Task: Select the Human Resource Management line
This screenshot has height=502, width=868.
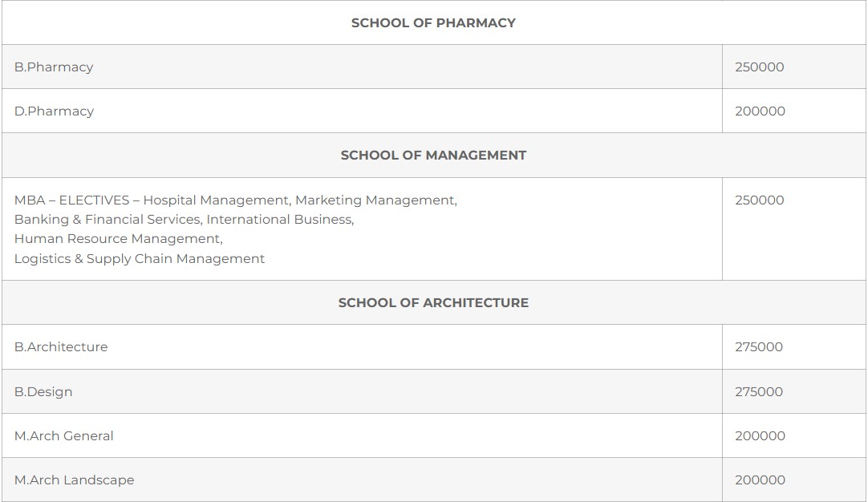Action: pos(118,239)
